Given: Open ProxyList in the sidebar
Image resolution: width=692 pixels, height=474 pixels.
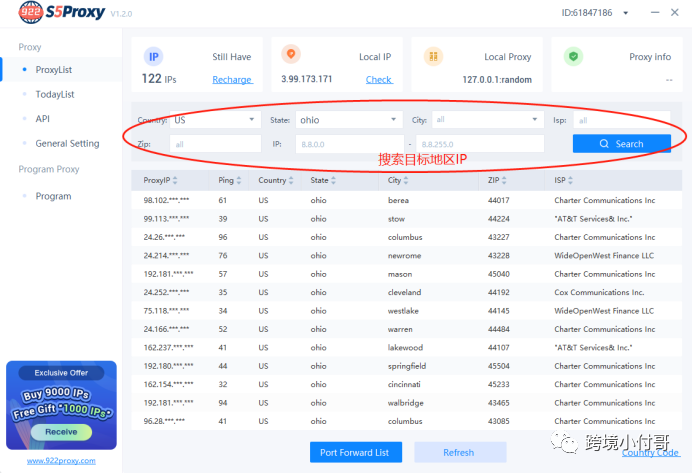Looking at the screenshot, I should [53, 70].
